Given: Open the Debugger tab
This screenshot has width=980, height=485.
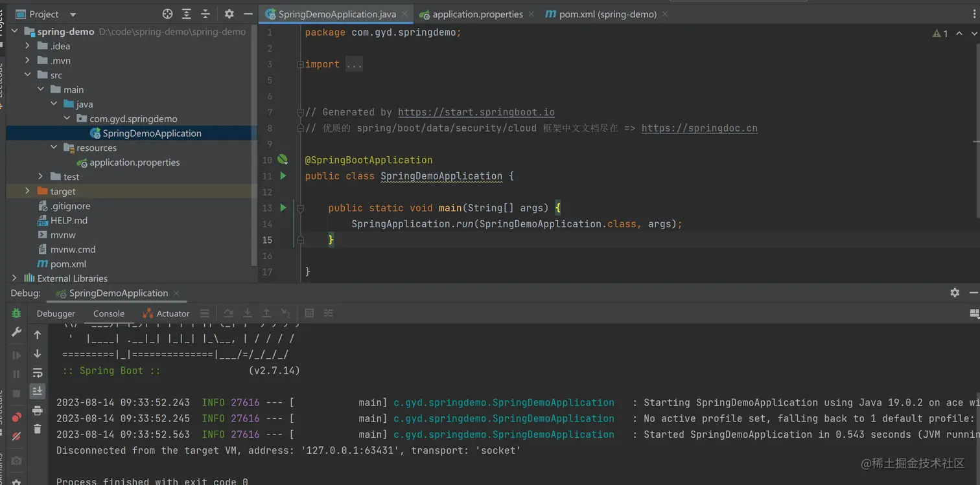Looking at the screenshot, I should 56,313.
